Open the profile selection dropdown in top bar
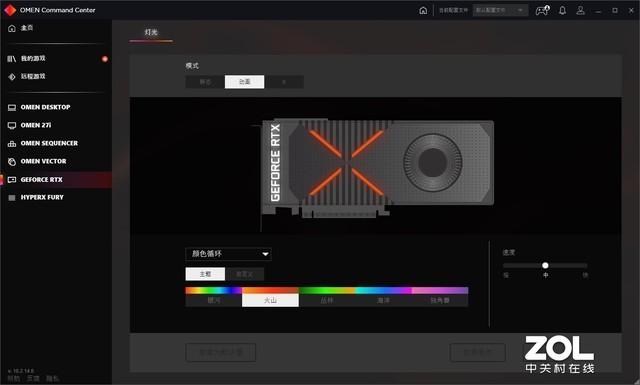640x385 pixels. click(x=500, y=10)
